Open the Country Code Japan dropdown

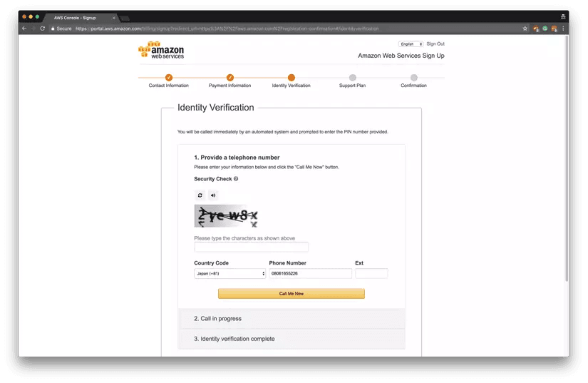pyautogui.click(x=230, y=273)
